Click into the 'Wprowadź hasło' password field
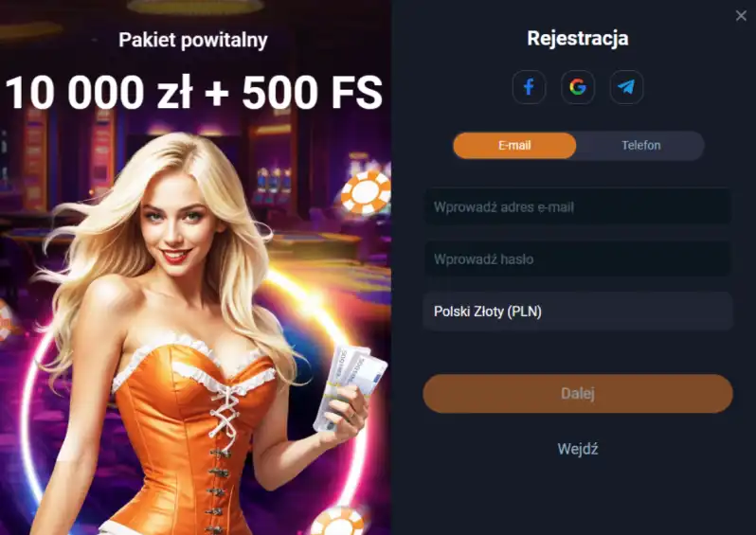 tap(578, 259)
